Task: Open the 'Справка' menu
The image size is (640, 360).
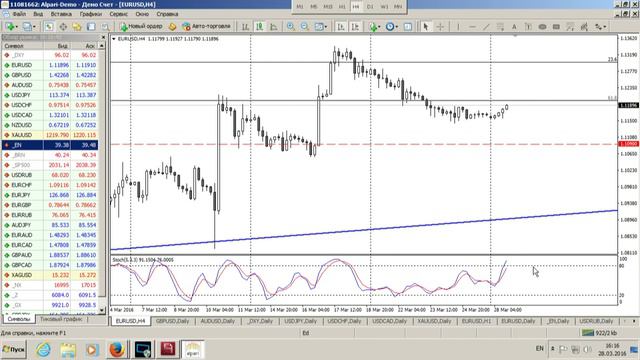Action: click(x=167, y=14)
